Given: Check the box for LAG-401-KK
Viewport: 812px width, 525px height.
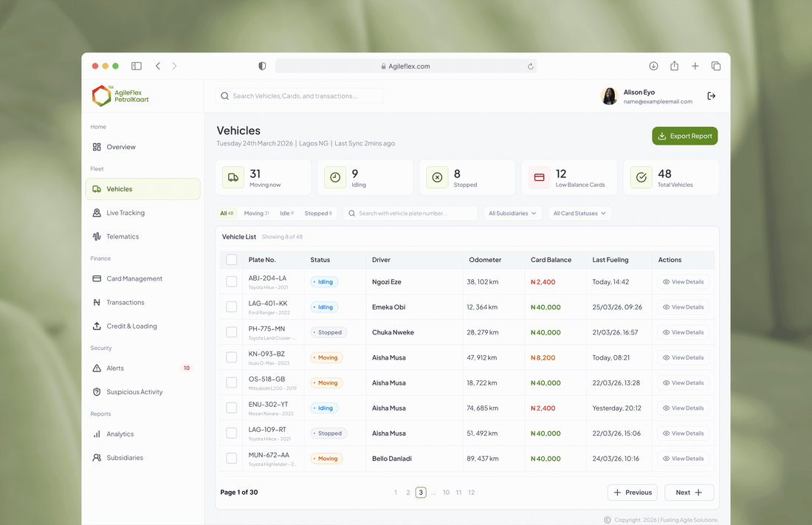Looking at the screenshot, I should (232, 307).
